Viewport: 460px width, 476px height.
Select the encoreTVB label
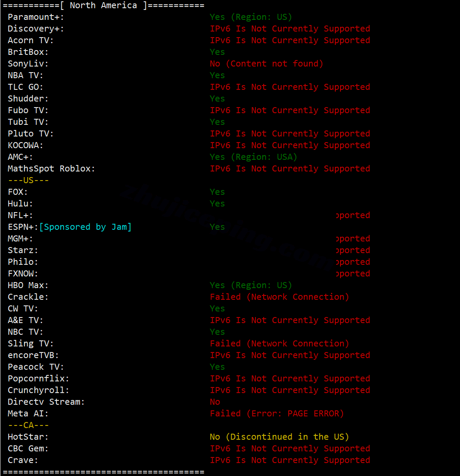[33, 355]
